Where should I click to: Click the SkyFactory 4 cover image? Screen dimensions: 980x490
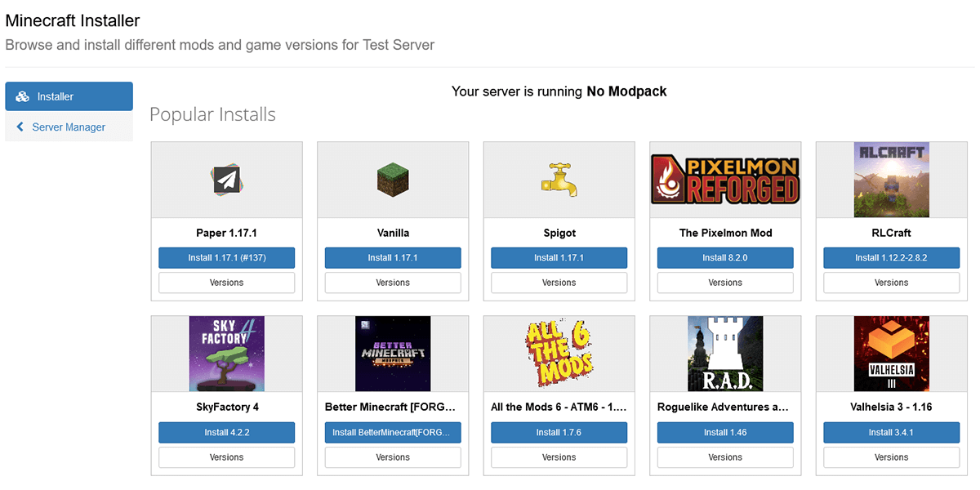(227, 354)
